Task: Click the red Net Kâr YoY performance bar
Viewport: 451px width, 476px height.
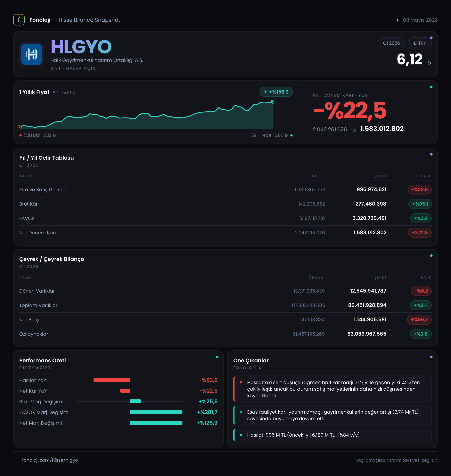Action: (x=125, y=391)
